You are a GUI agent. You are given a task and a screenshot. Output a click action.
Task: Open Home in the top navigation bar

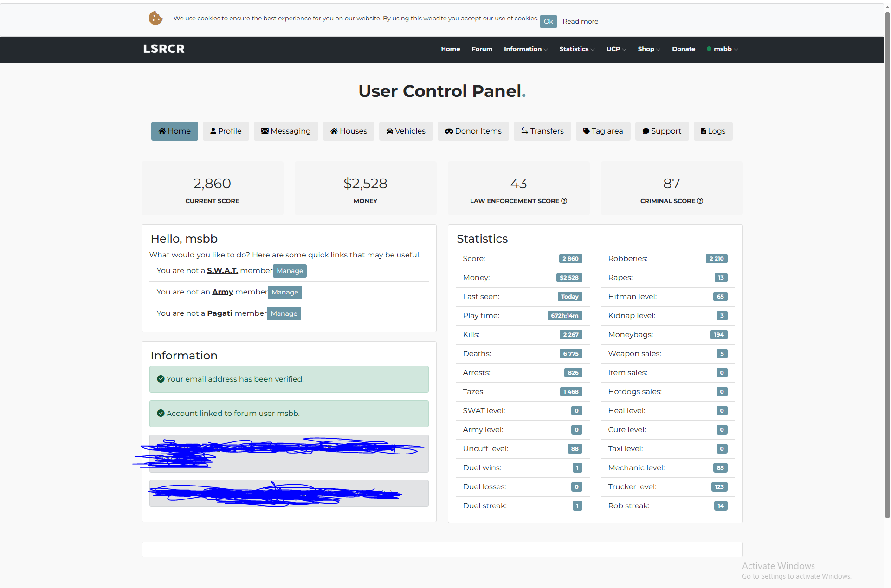450,49
